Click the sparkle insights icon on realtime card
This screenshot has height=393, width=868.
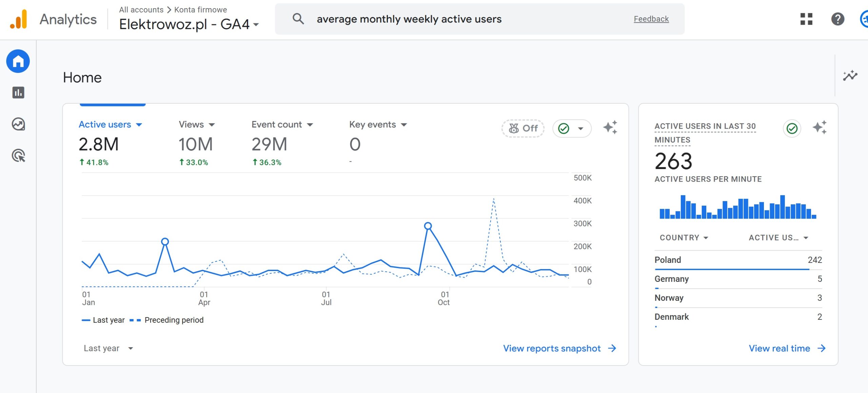[x=820, y=128]
